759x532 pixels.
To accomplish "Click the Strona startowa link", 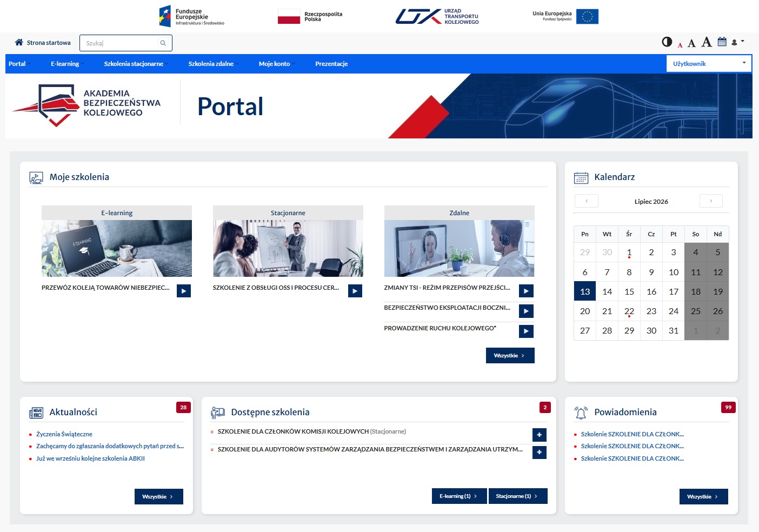I will click(49, 43).
